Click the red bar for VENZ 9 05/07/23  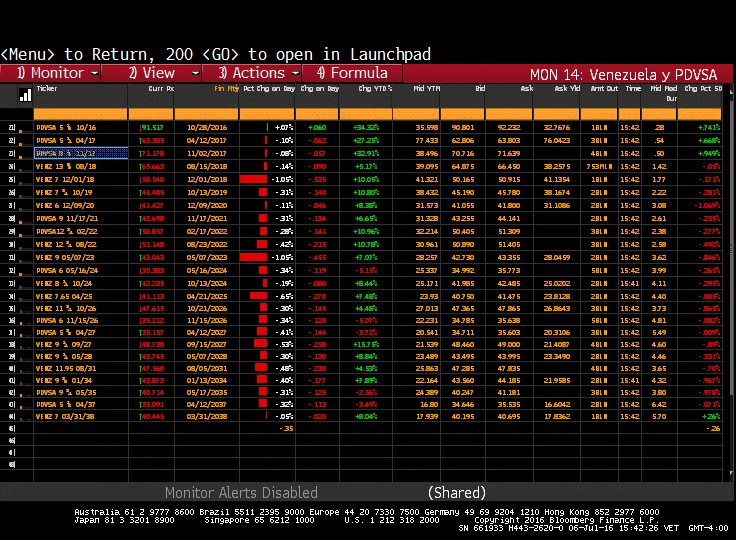pos(253,257)
